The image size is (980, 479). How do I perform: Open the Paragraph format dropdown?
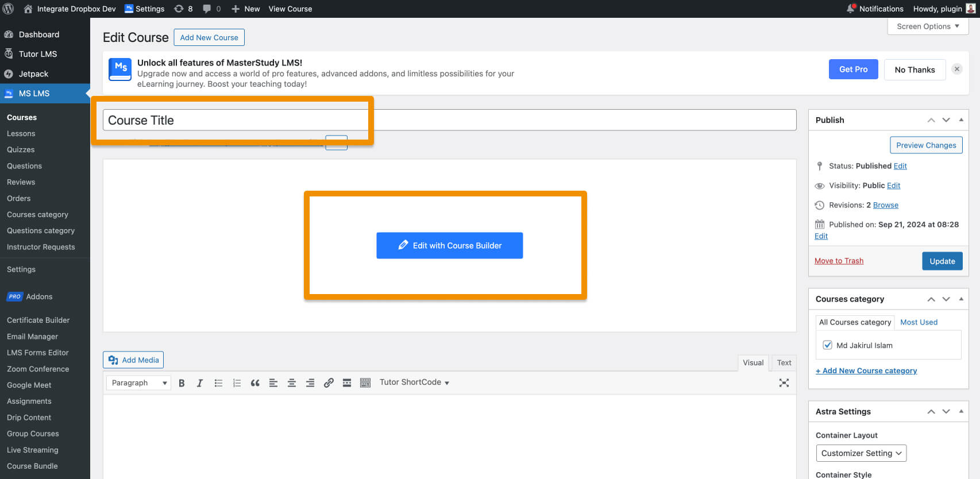138,383
